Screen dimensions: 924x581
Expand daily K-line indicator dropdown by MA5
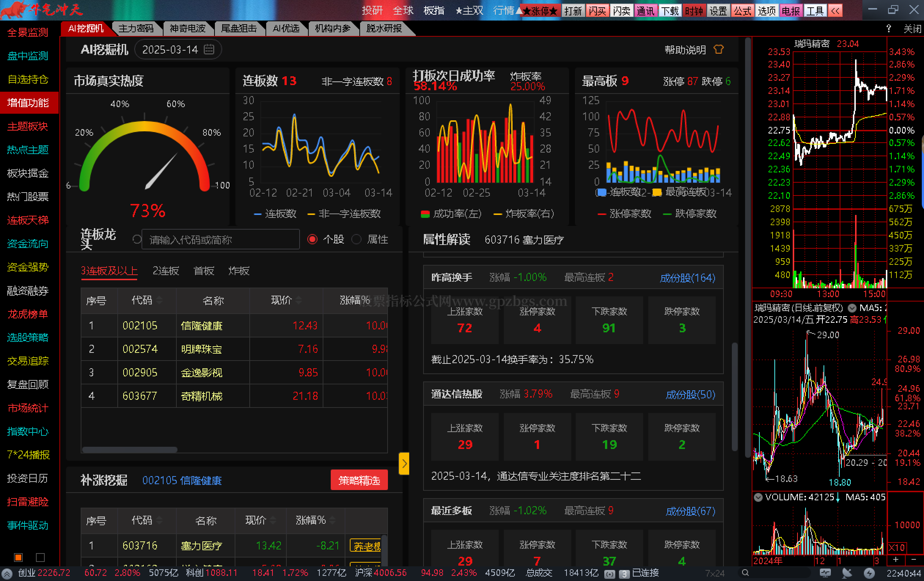[852, 308]
